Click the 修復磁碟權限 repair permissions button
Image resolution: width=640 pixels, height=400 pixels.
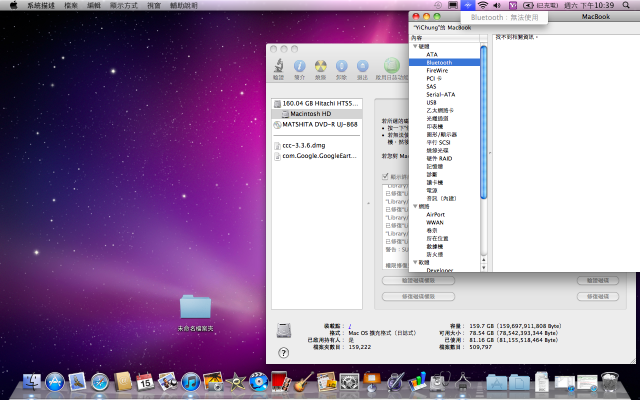(x=418, y=296)
